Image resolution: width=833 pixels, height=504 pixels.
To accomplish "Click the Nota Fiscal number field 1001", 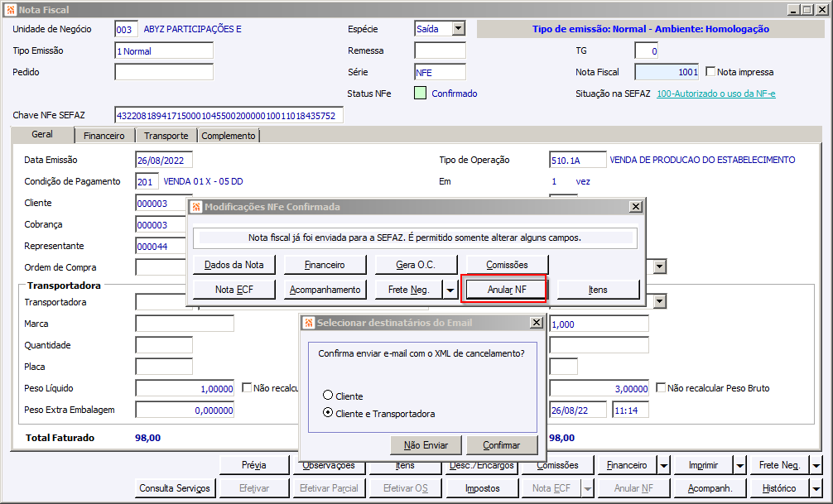I will [x=667, y=72].
